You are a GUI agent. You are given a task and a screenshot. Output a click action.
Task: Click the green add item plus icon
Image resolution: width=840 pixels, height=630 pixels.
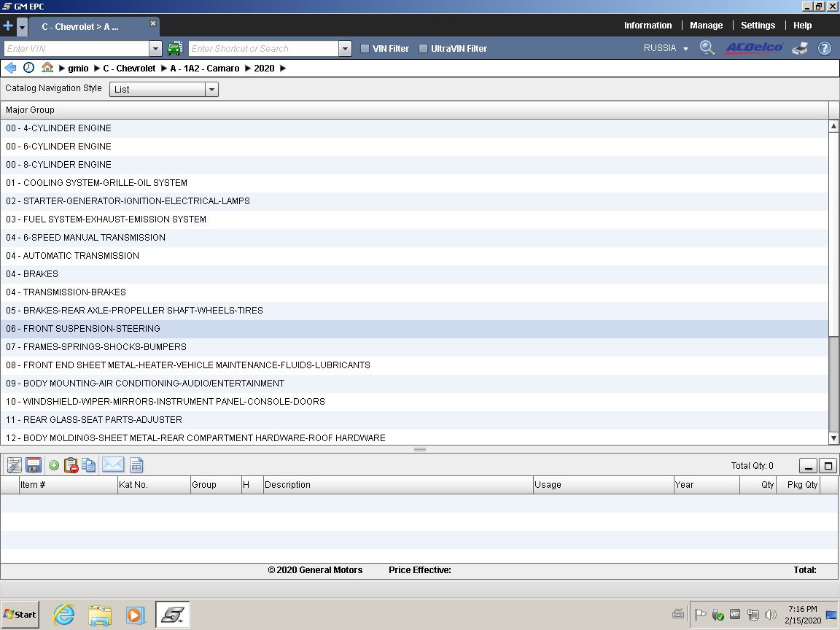click(53, 465)
